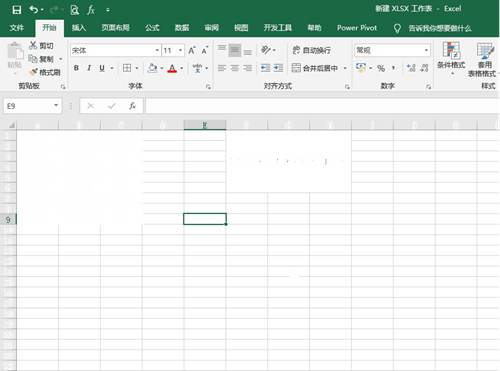Switch to the Power Pivot tab

(x=357, y=28)
